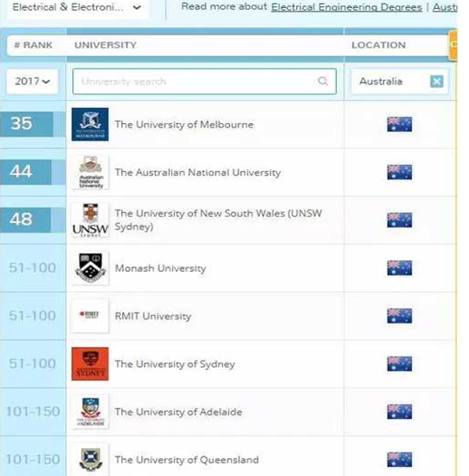Click the search magnifier icon

coord(323,81)
